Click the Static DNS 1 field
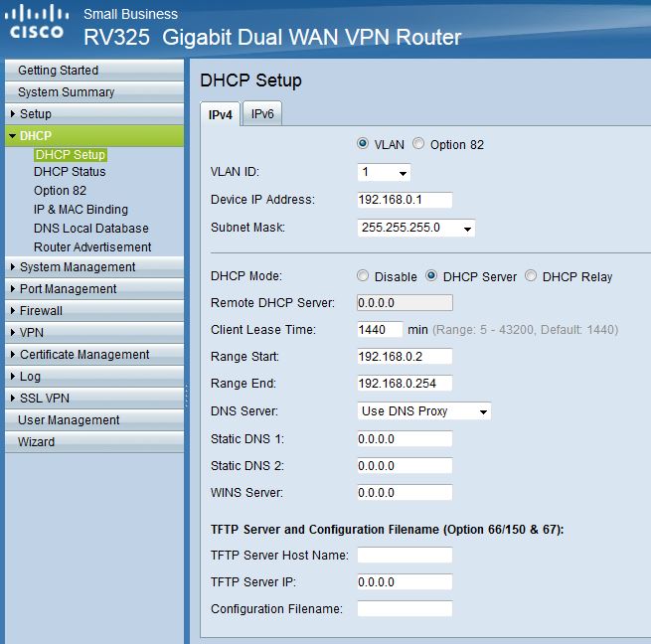Screen dimensions: 651x644 (x=405, y=439)
